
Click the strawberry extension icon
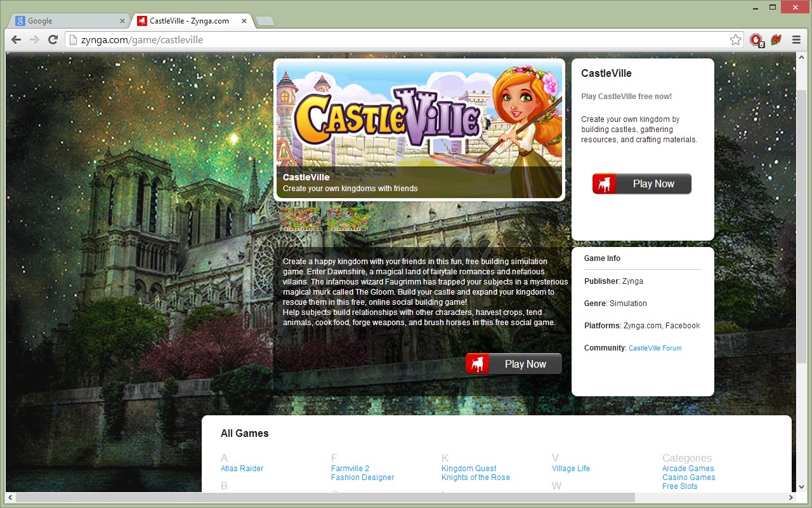click(x=775, y=40)
